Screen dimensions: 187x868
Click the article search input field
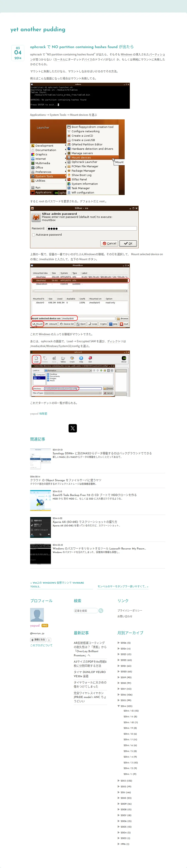point(86,611)
